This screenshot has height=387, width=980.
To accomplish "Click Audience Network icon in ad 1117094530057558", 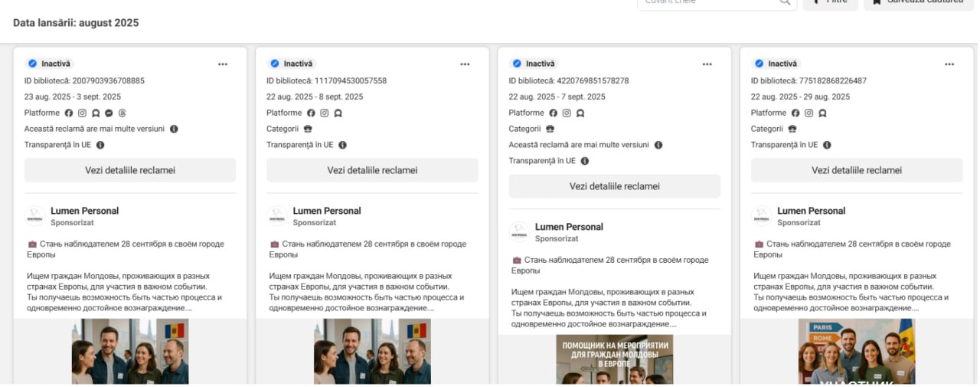I will pos(338,113).
